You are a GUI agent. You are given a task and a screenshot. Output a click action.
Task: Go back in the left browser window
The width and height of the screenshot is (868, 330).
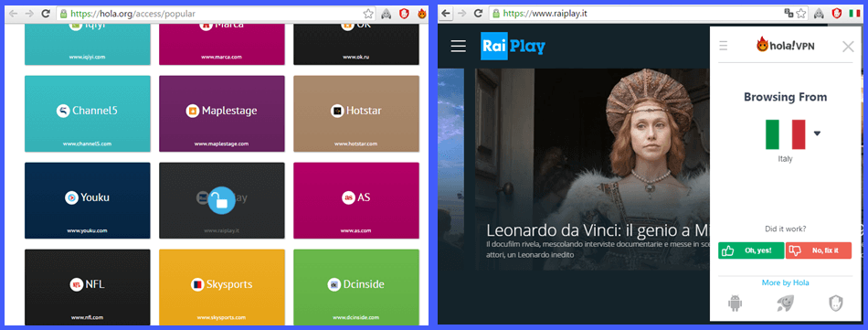point(13,14)
